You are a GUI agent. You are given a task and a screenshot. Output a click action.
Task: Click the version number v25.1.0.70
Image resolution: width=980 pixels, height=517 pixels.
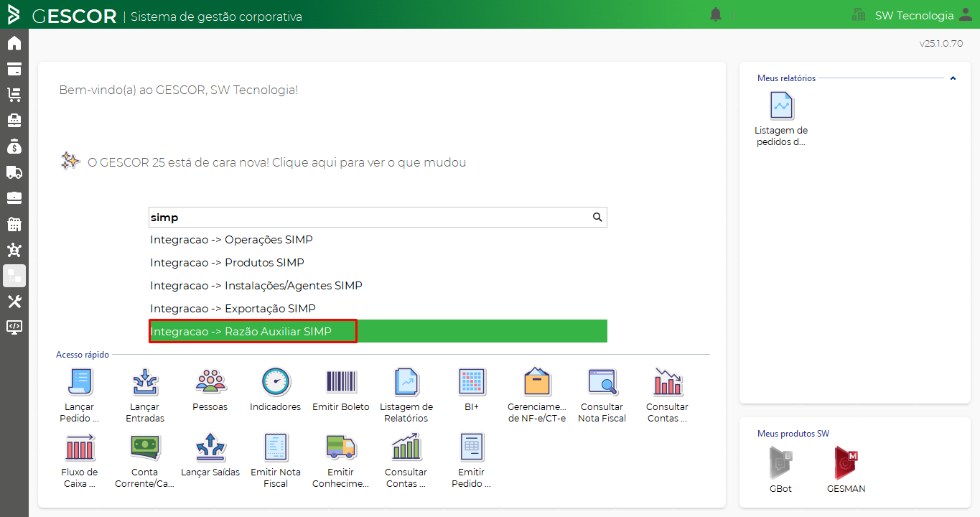tap(941, 44)
